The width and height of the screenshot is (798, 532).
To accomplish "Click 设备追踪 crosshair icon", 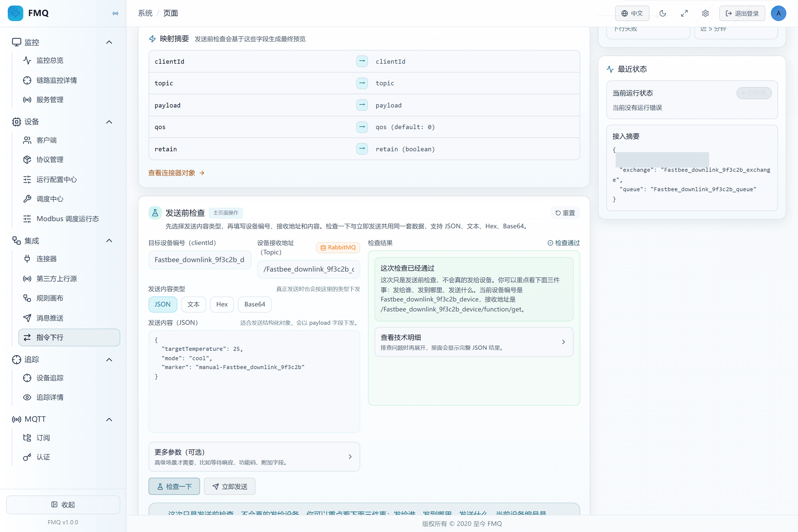I will 27,378.
